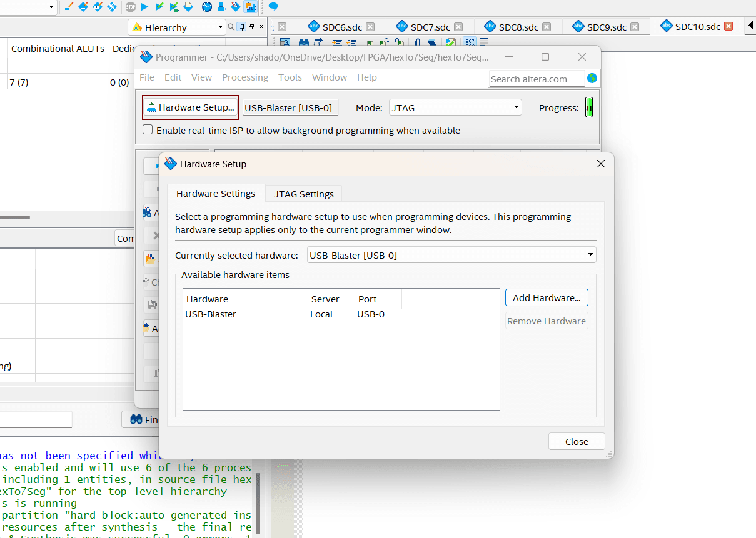
Task: Click the 7 (7) table cell
Action: coord(58,82)
